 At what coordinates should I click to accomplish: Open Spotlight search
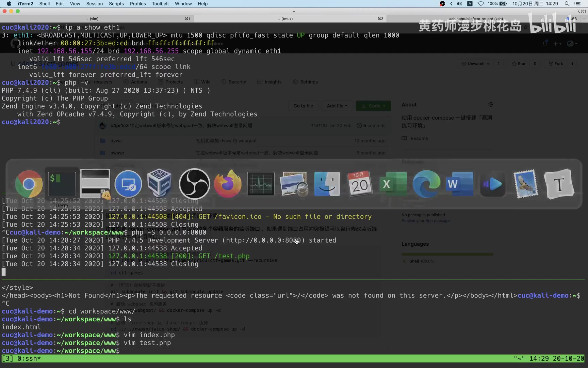tap(567, 3)
